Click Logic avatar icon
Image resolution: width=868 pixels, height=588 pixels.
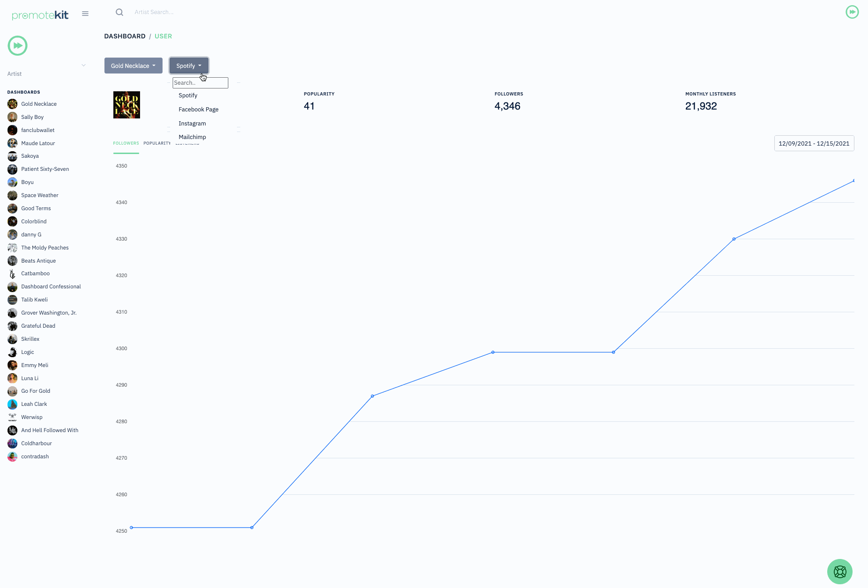(13, 352)
